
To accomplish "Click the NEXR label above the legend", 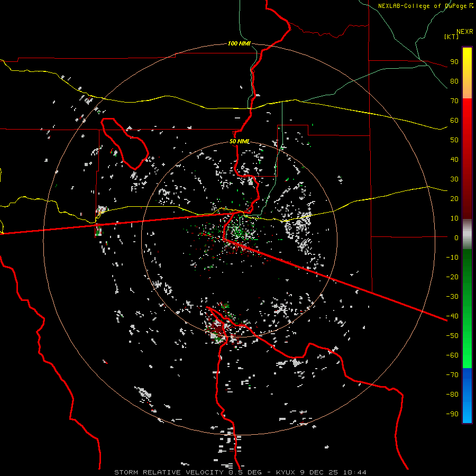I will (x=465, y=32).
